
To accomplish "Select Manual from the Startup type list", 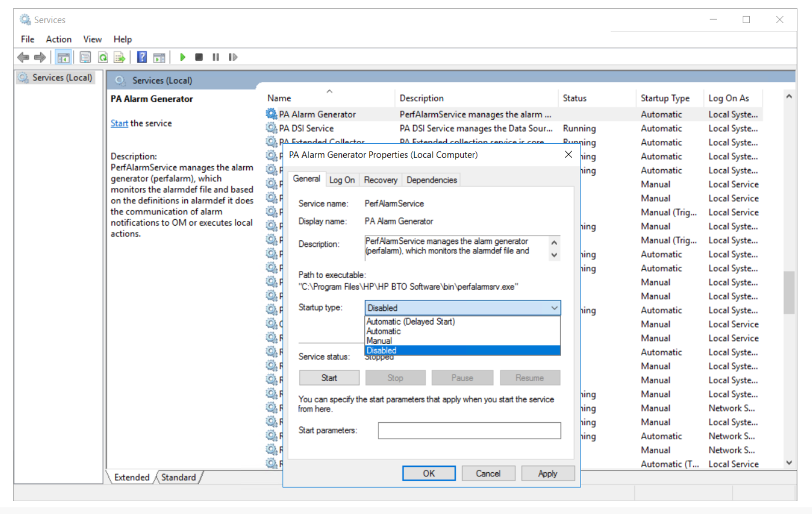I will [x=379, y=341].
